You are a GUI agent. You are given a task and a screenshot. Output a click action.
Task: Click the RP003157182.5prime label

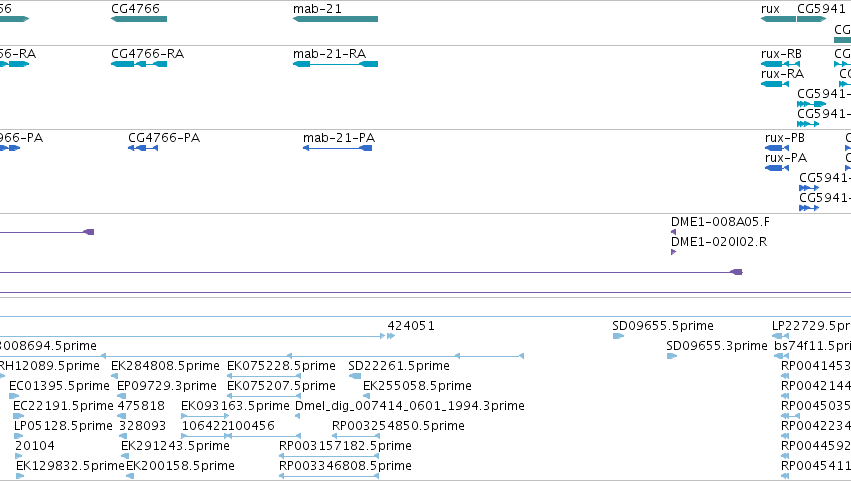point(345,446)
